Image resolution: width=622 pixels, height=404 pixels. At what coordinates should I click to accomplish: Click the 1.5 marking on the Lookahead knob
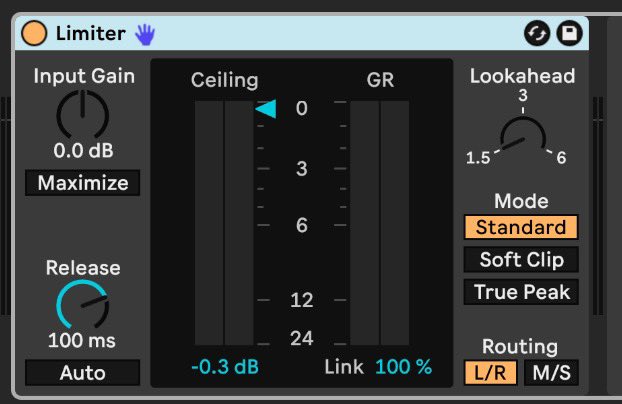478,158
